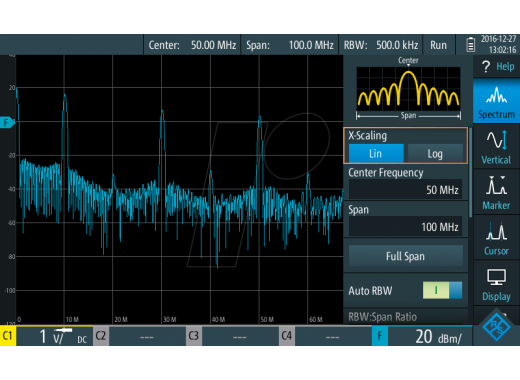Check the battery status icon
Viewport: 520px width, 380px height.
[470, 45]
